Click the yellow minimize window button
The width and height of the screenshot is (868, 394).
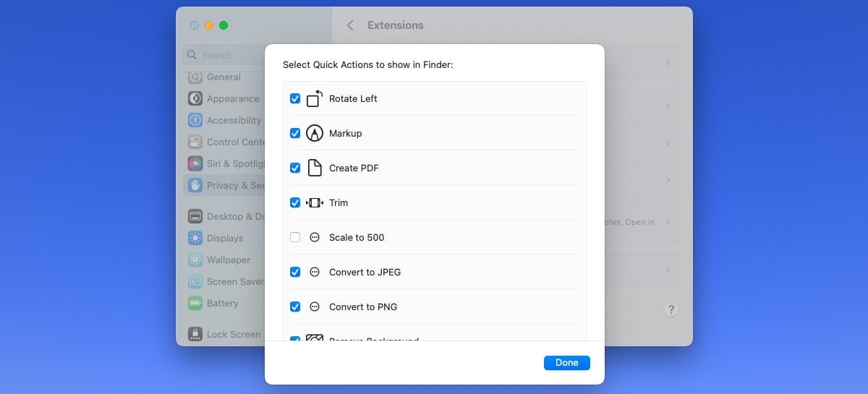pos(209,25)
